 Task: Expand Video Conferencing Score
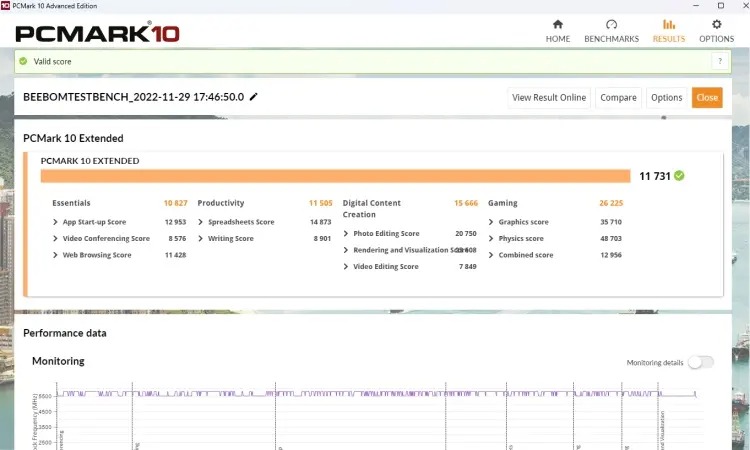[x=55, y=238]
